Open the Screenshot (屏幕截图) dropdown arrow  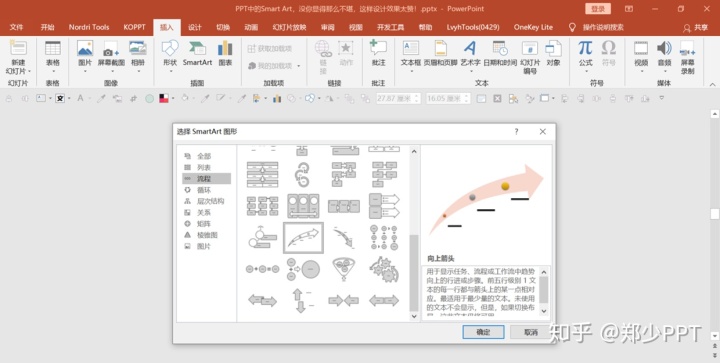[x=111, y=71]
